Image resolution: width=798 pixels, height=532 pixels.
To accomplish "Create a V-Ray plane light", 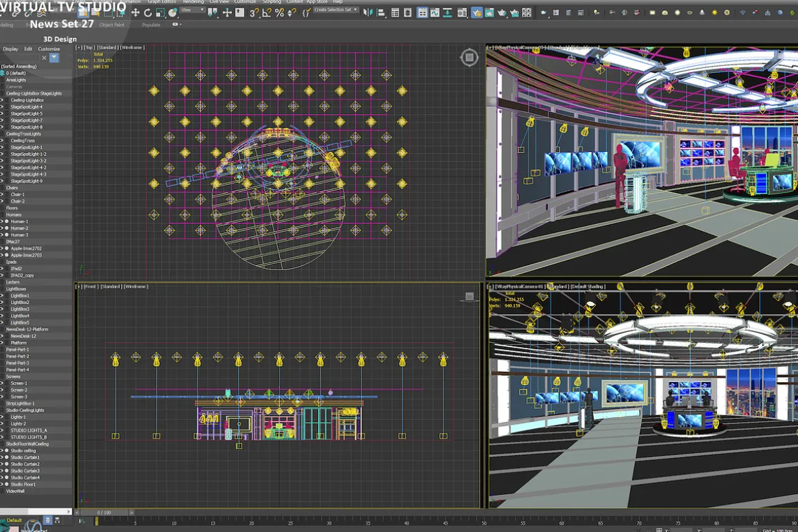I will [652, 12].
